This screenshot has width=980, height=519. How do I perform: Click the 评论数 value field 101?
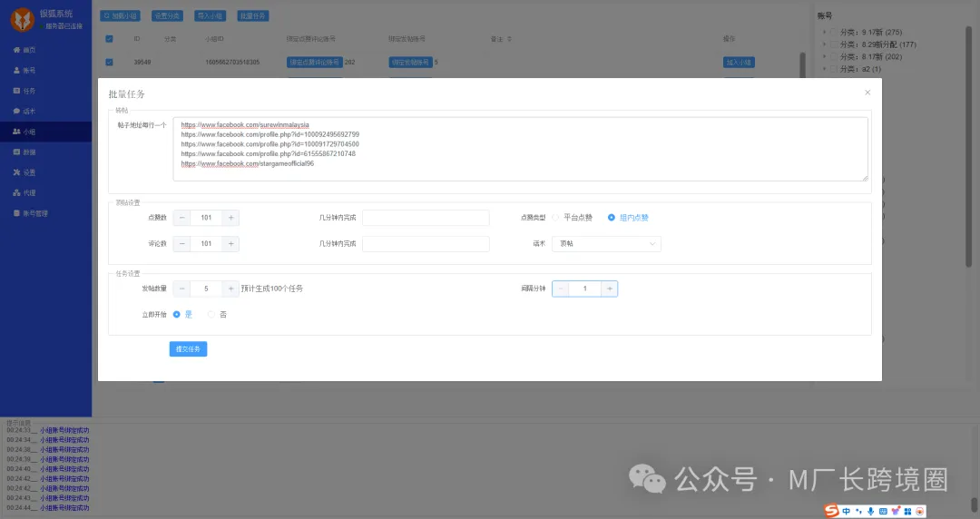[x=206, y=244]
